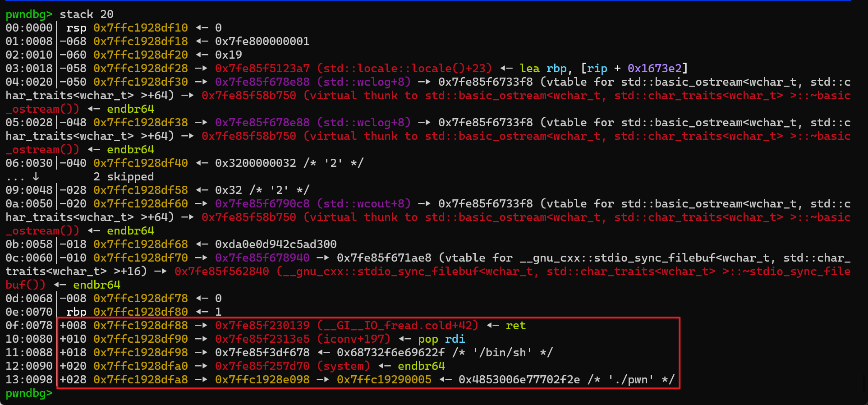Click the 'stack 20' command text

(87, 14)
